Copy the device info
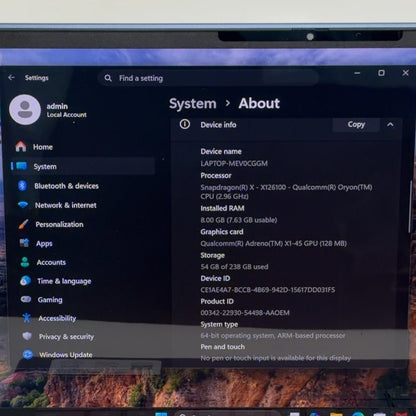Image resolution: width=416 pixels, height=416 pixels. pos(356,124)
